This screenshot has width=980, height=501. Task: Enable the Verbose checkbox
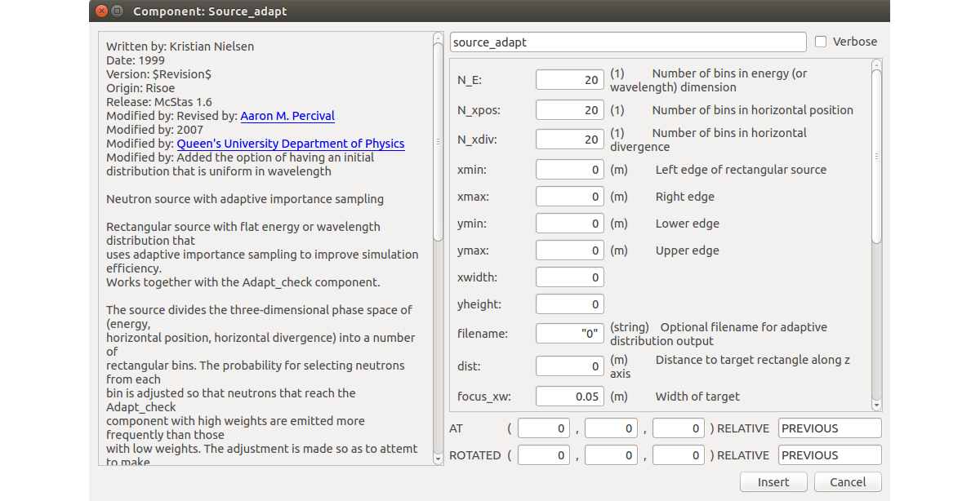(821, 42)
